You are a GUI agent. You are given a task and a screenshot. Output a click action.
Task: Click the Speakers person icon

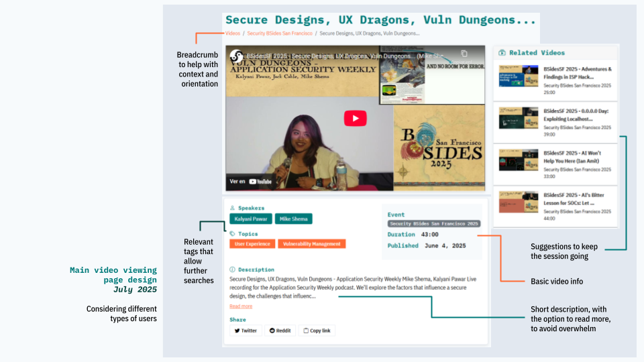click(x=232, y=208)
